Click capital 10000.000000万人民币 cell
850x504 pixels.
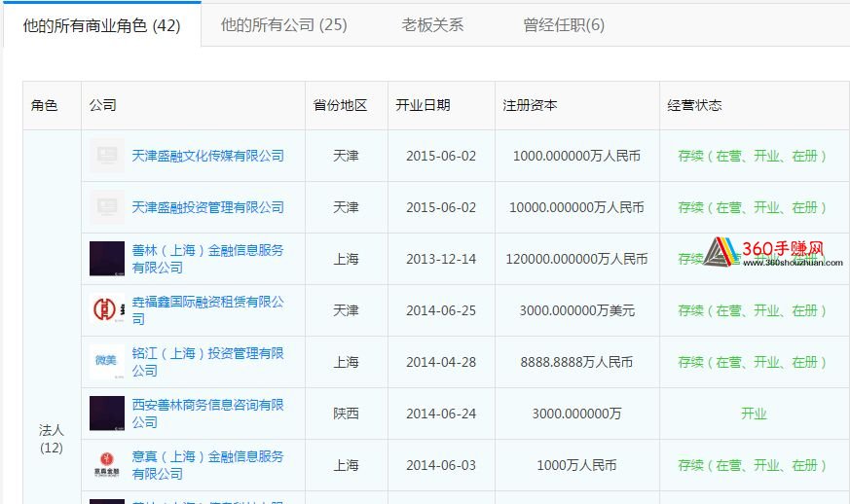[x=576, y=207]
